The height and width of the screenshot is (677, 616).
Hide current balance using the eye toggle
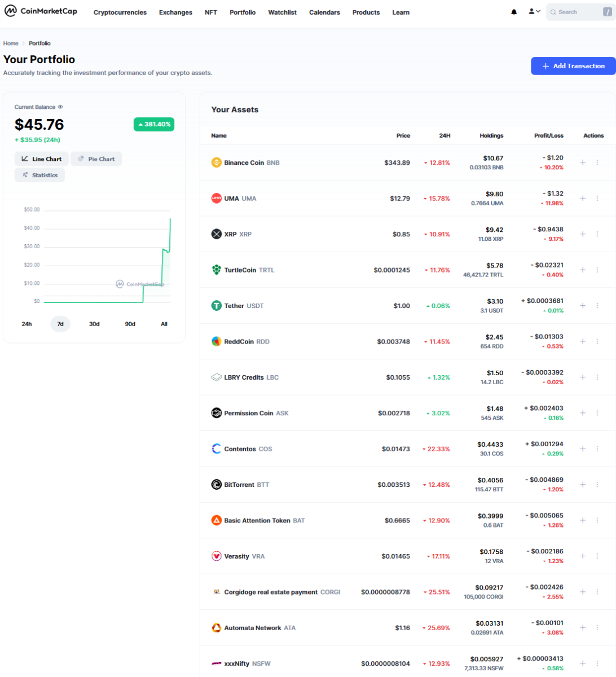(60, 107)
